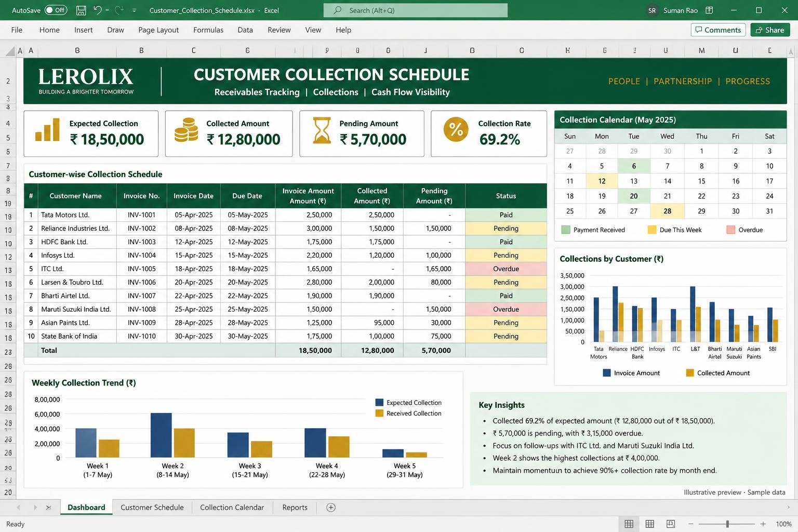Viewport: 798px width, 532px height.
Task: Click the Redo arrow icon
Action: point(118,10)
